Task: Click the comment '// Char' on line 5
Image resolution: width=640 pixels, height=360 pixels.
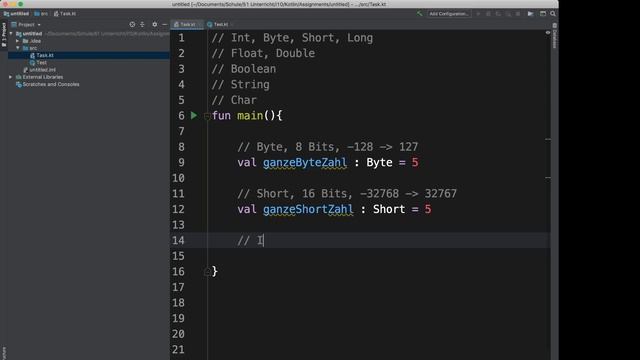Action: click(234, 100)
